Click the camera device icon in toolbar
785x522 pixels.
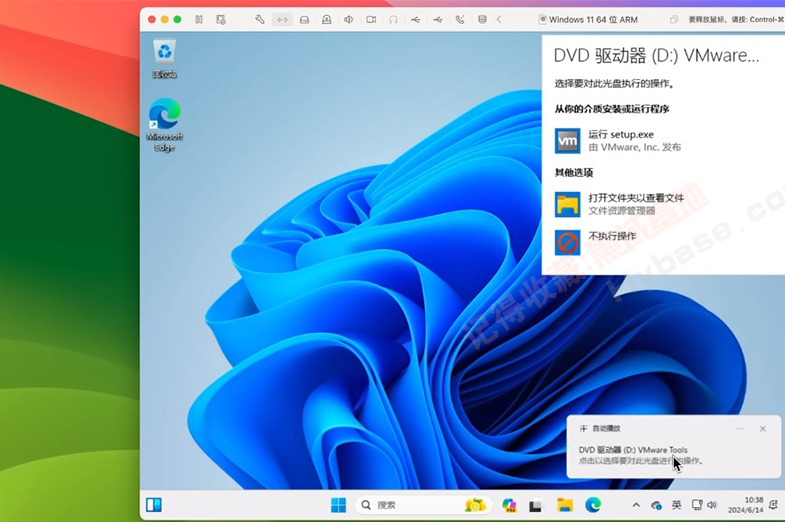click(371, 20)
